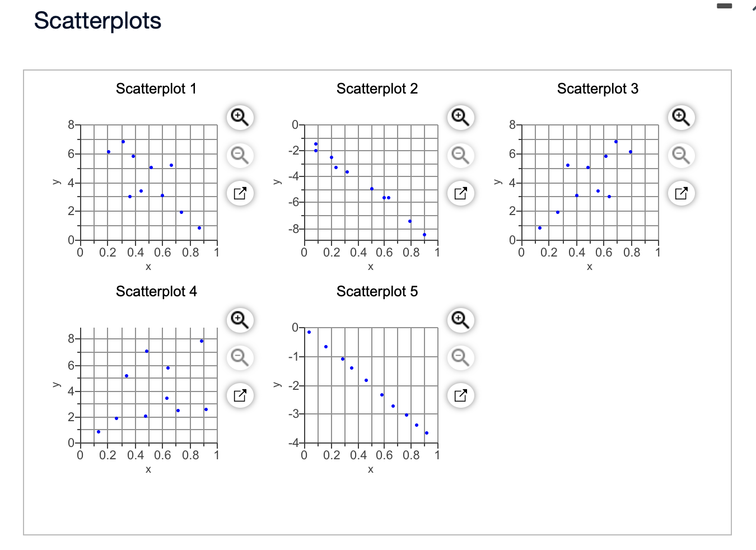756x550 pixels.
Task: Select the Scatterplot 1 title
Action: tap(156, 88)
